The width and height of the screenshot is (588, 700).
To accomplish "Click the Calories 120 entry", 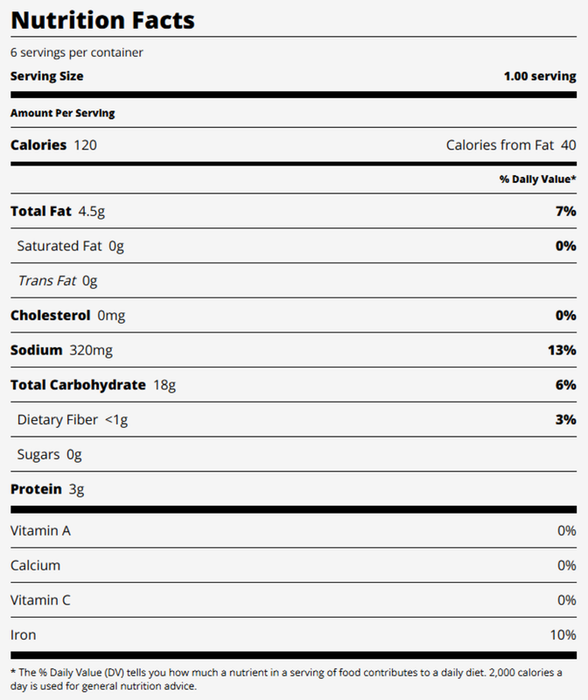I will [x=53, y=144].
